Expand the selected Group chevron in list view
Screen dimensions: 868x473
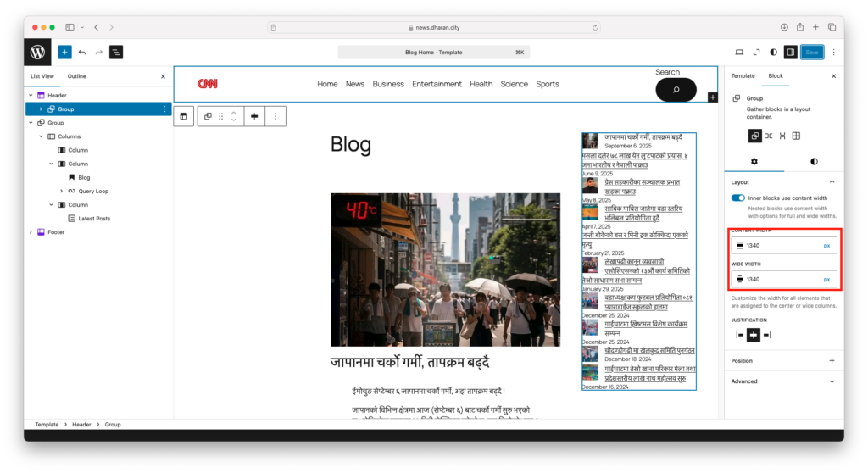(x=41, y=109)
